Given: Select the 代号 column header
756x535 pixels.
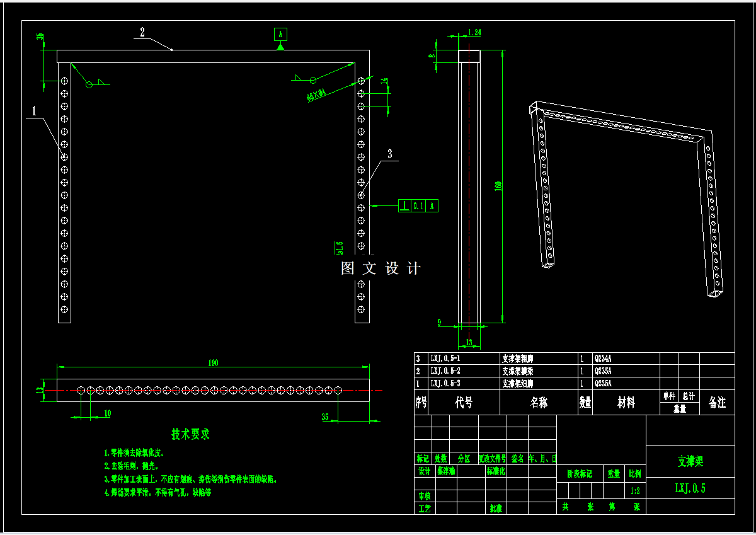Looking at the screenshot, I should 464,402.
